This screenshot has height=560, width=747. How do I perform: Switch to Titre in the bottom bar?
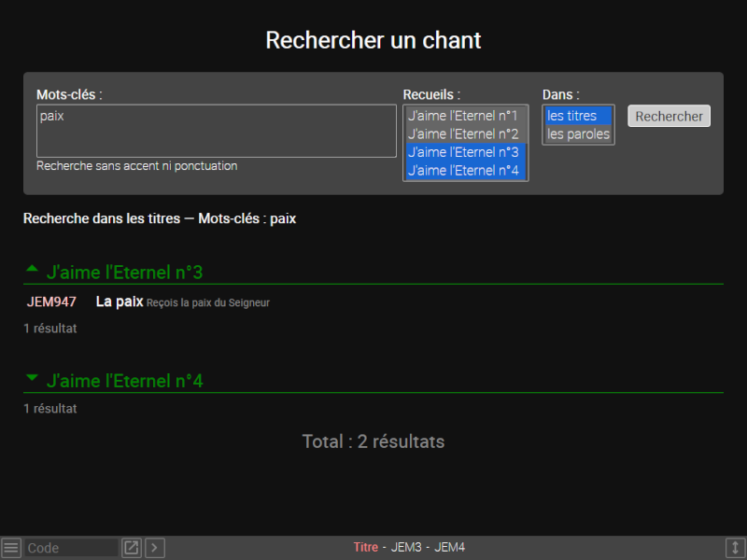tap(365, 548)
